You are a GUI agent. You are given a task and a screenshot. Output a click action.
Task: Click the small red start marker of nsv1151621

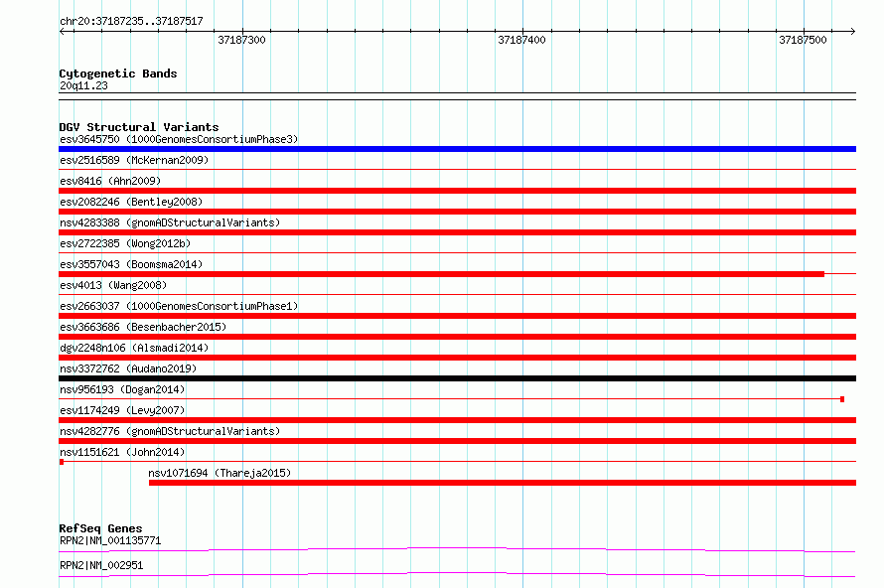tap(62, 462)
